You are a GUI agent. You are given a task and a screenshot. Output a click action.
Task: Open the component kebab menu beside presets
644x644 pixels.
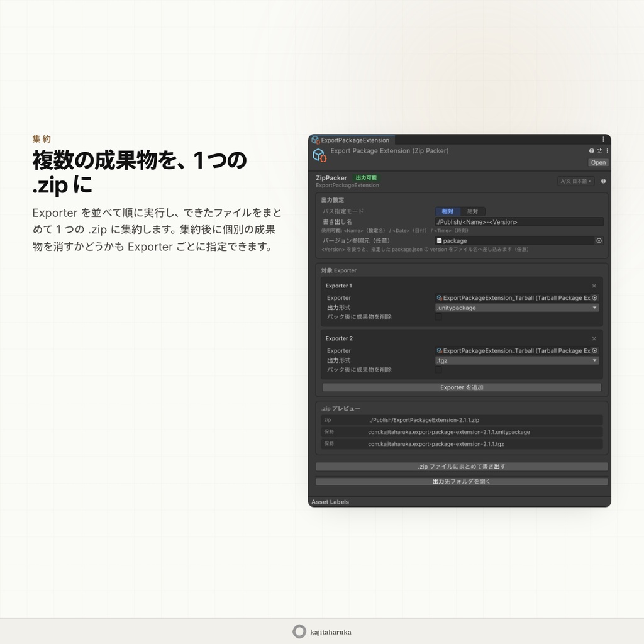[607, 151]
